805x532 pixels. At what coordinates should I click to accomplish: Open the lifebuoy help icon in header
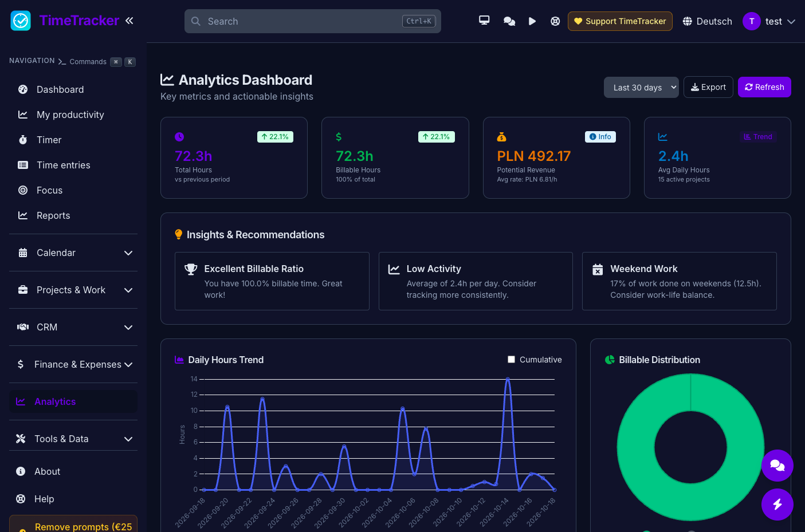pos(555,21)
